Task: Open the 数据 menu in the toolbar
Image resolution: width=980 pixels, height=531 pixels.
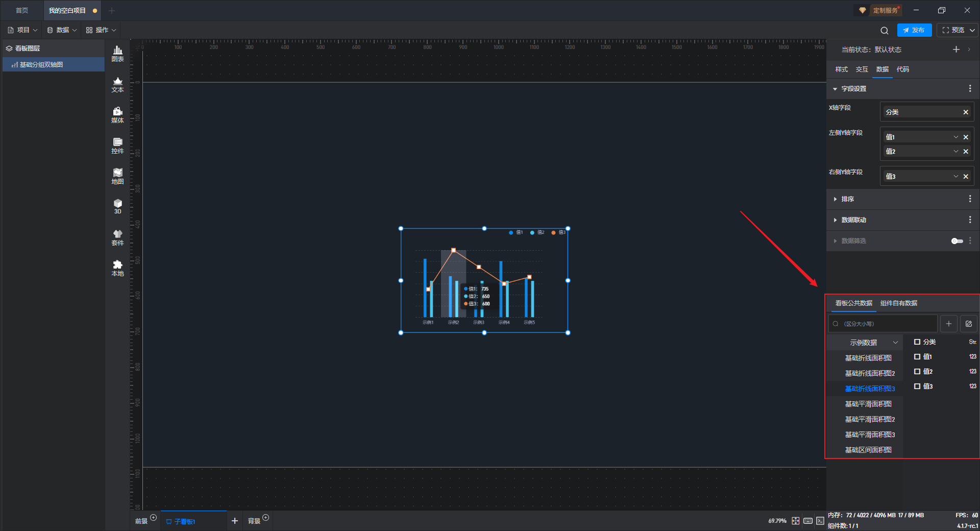Action: click(x=62, y=30)
